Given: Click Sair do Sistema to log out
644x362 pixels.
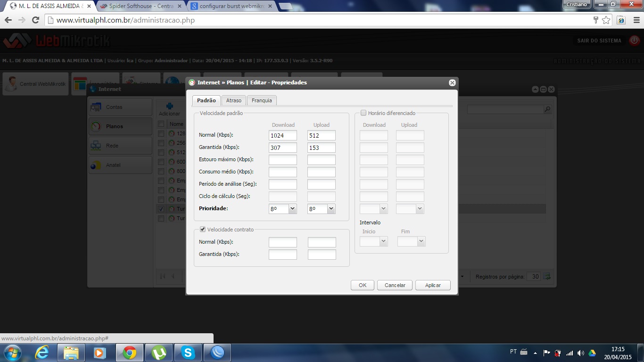Looking at the screenshot, I should point(599,41).
